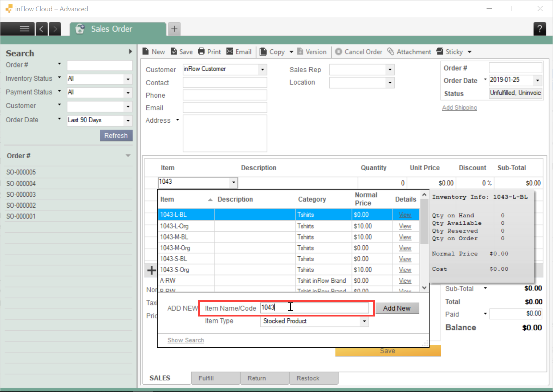Open the Inventory Status dropdown
The width and height of the screenshot is (553, 392).
tap(128, 79)
